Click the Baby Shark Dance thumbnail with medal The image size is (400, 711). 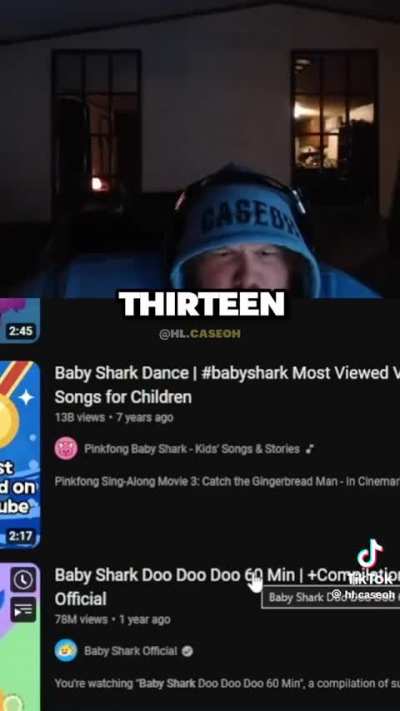click(20, 455)
